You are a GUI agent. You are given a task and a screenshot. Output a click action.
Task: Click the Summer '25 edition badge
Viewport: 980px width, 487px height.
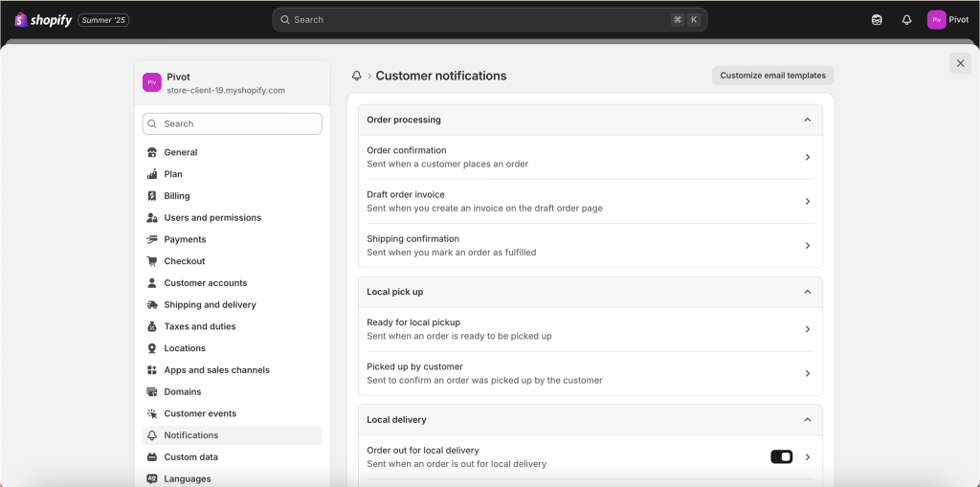tap(103, 20)
